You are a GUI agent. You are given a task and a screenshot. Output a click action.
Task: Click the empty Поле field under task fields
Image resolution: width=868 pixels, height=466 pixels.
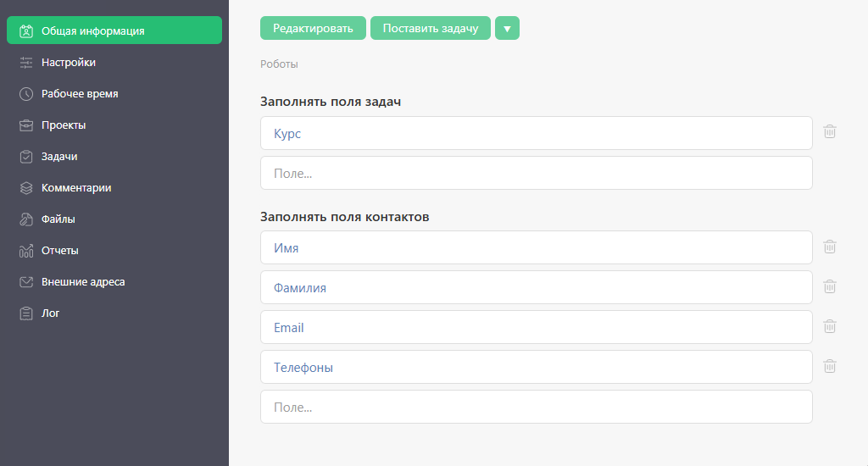[536, 173]
